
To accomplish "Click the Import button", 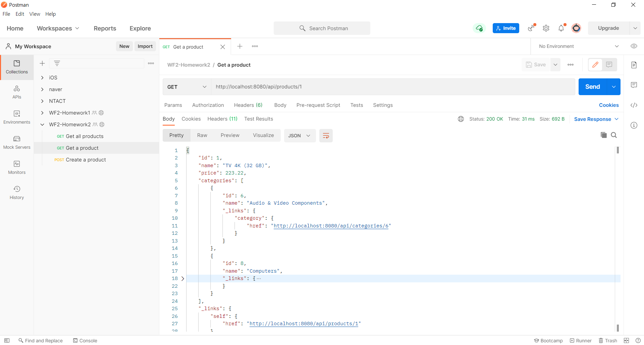I will [145, 46].
